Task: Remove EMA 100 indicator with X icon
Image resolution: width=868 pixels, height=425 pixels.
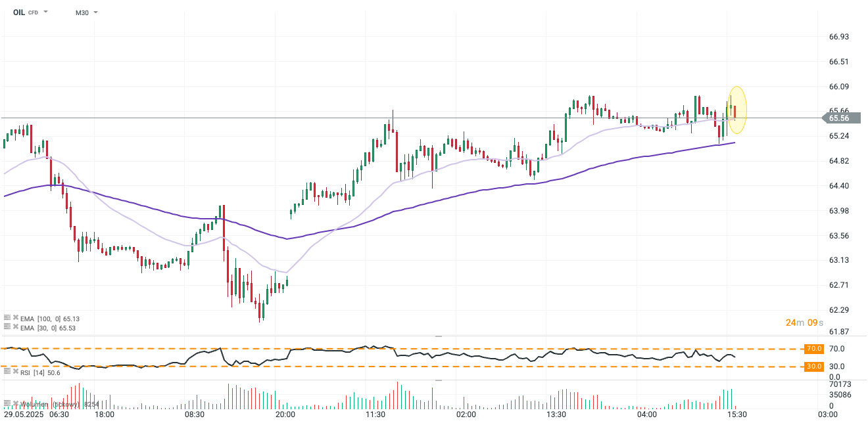Action: click(16, 317)
